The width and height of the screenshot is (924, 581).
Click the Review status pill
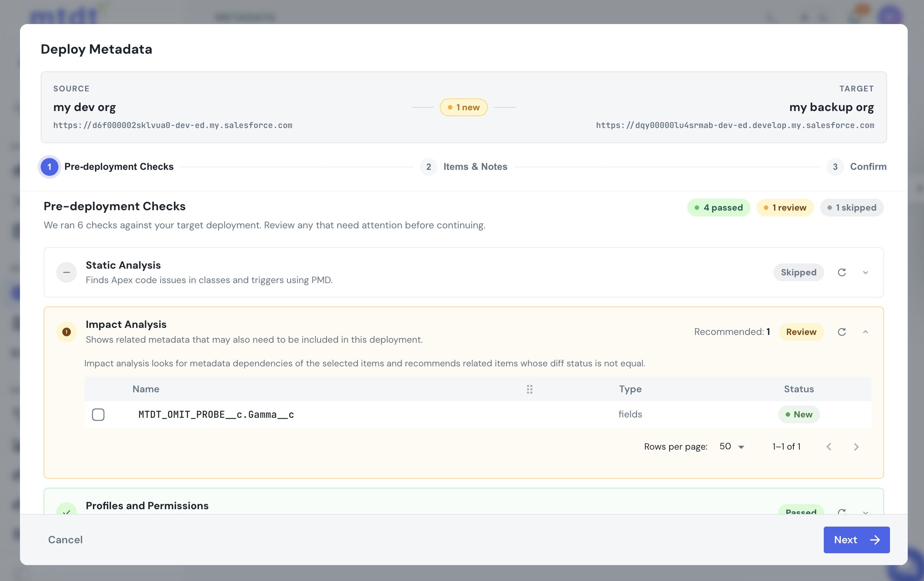click(801, 332)
